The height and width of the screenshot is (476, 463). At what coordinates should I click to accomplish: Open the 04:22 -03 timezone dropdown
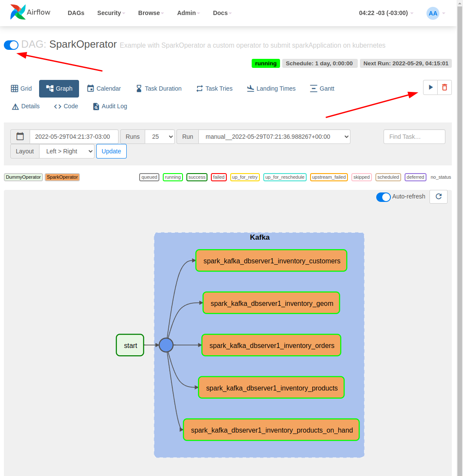pos(386,13)
